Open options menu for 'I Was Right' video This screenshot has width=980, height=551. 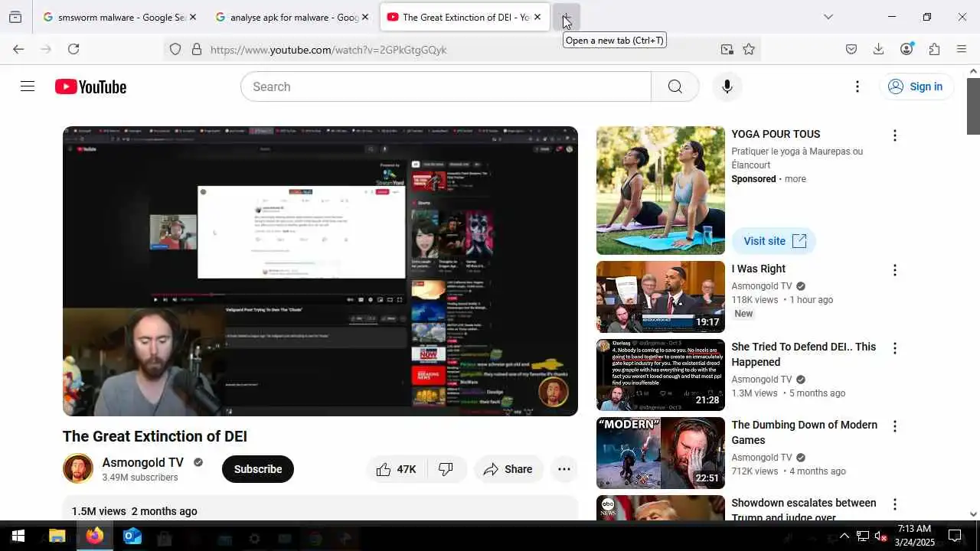pos(894,270)
